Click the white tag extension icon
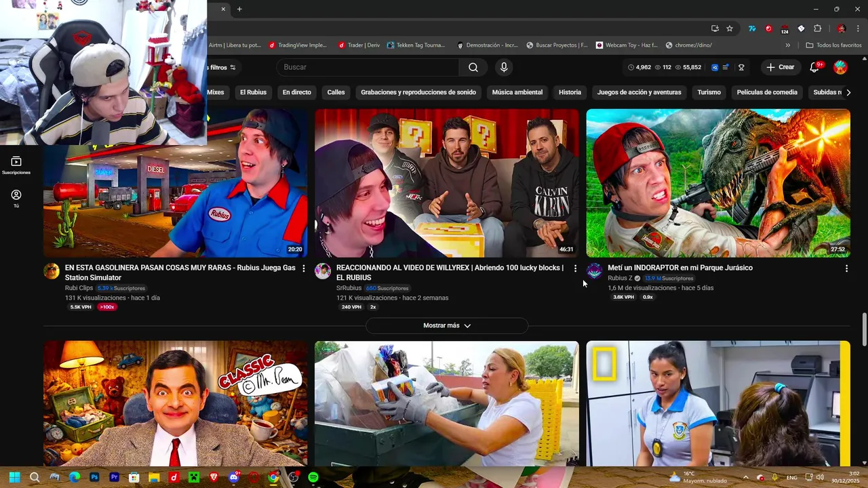The height and width of the screenshot is (488, 868). [801, 28]
